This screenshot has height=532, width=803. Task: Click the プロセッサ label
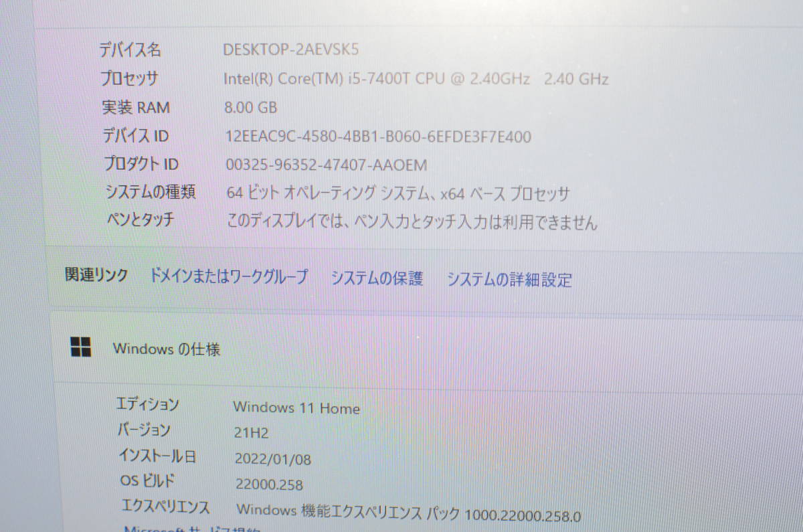(130, 78)
